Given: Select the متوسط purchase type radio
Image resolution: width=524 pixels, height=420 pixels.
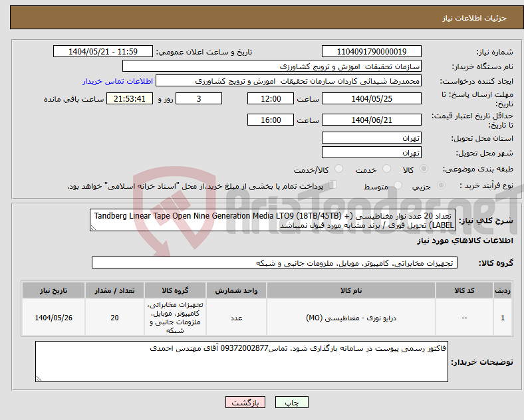Looking at the screenshot, I should click(398, 185).
